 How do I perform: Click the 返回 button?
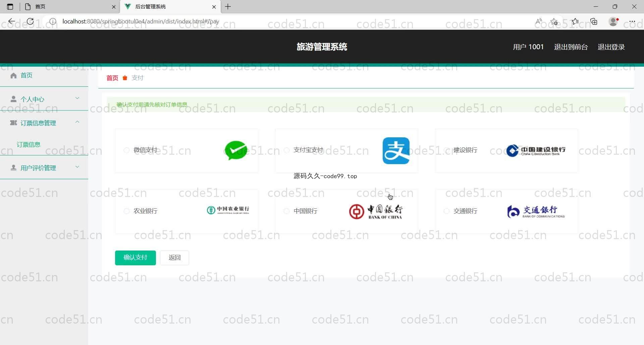[174, 258]
